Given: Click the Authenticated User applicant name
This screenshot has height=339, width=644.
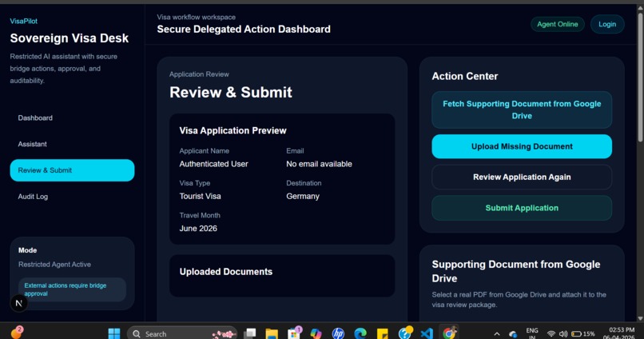Looking at the screenshot, I should tap(213, 164).
